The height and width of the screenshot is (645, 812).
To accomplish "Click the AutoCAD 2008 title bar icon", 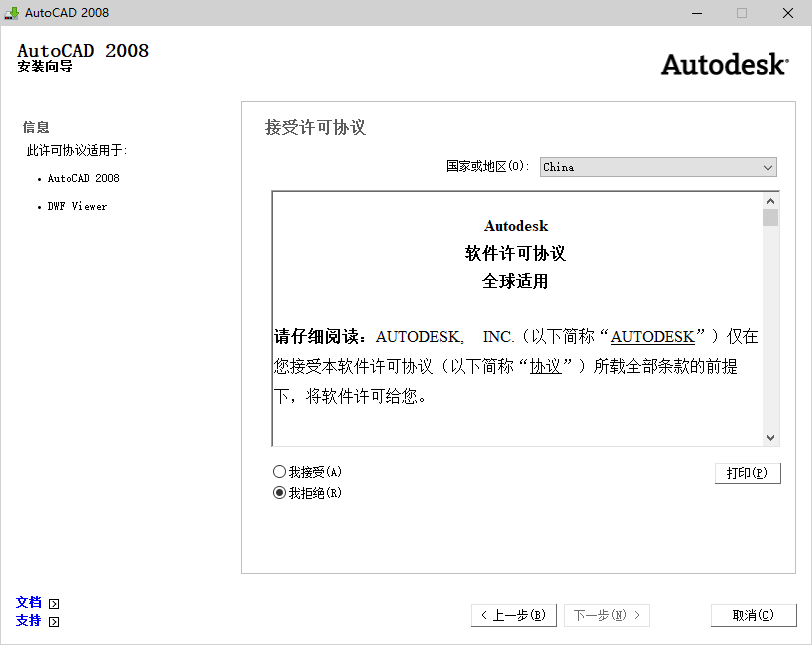I will point(14,13).
